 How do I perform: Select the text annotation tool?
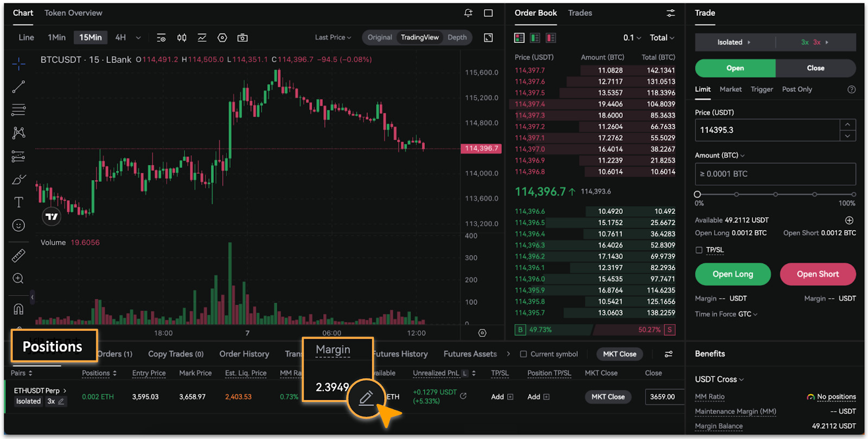click(18, 202)
